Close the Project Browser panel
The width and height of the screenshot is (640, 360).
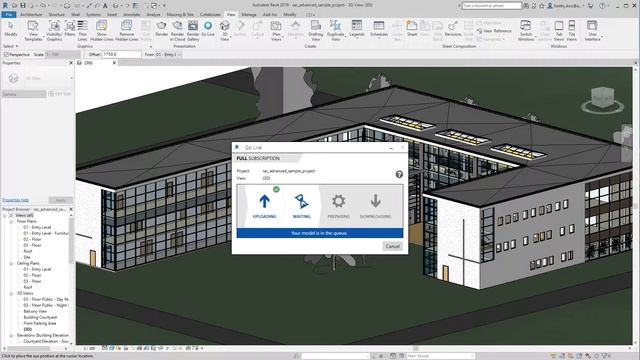71,209
